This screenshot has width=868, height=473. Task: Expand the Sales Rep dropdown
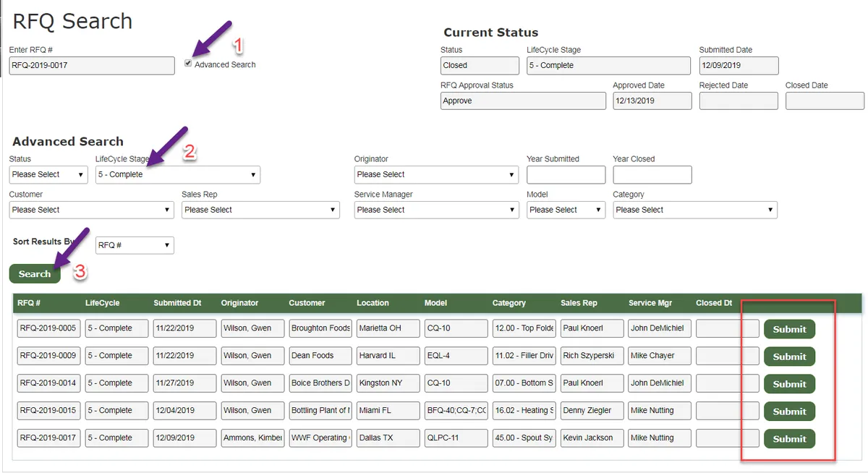click(x=260, y=210)
